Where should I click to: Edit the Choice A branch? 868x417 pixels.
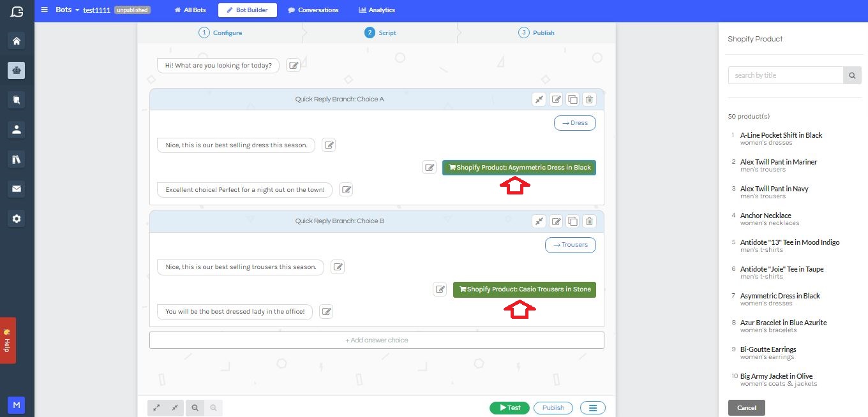click(556, 99)
